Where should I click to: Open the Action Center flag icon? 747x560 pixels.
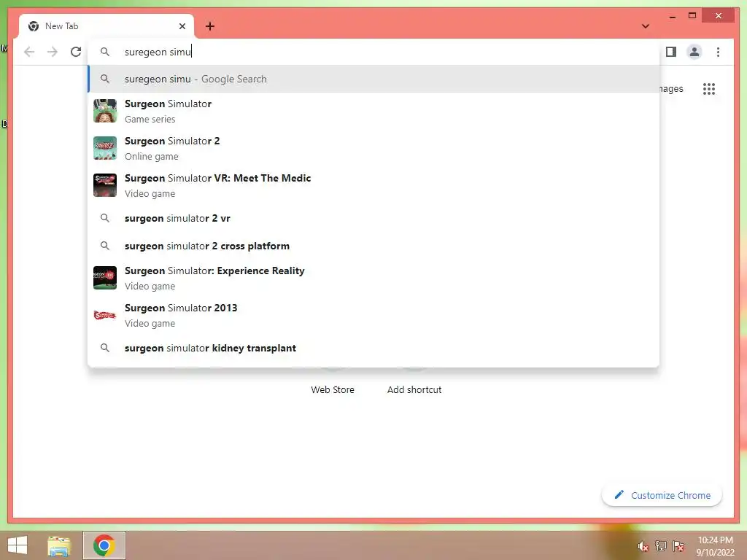click(678, 546)
